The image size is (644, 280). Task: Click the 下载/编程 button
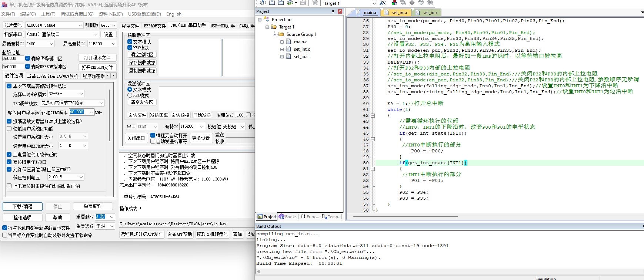point(23,206)
